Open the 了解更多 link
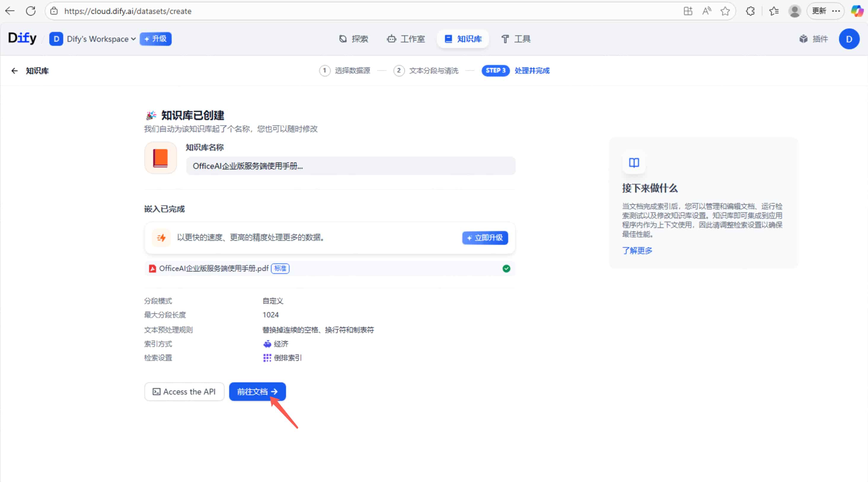The image size is (868, 482). point(637,250)
